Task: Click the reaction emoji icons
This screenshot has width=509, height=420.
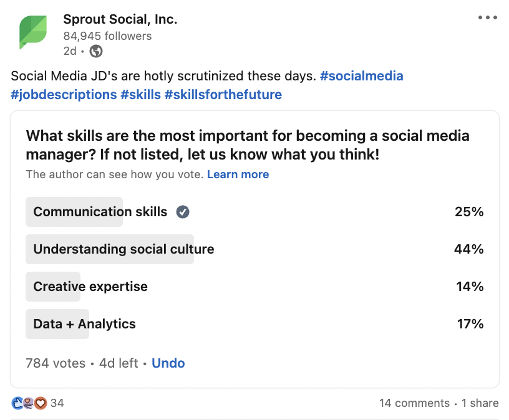Action: coord(29,403)
